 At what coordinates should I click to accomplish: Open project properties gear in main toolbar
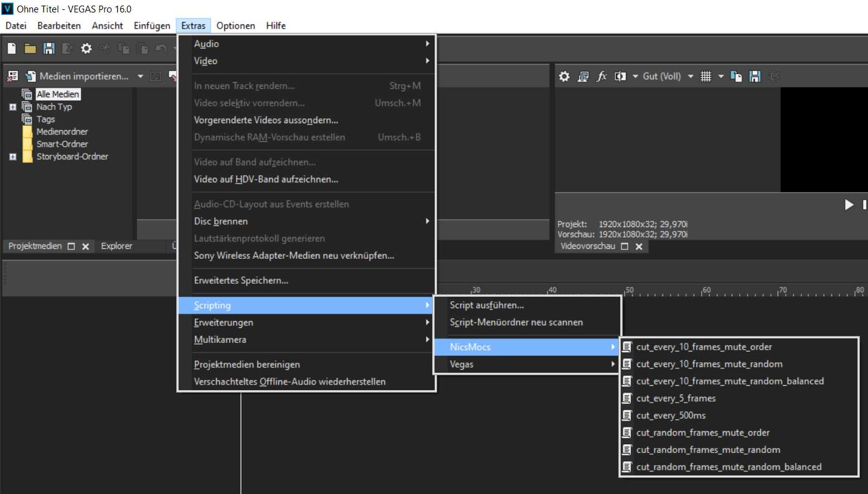(x=86, y=49)
